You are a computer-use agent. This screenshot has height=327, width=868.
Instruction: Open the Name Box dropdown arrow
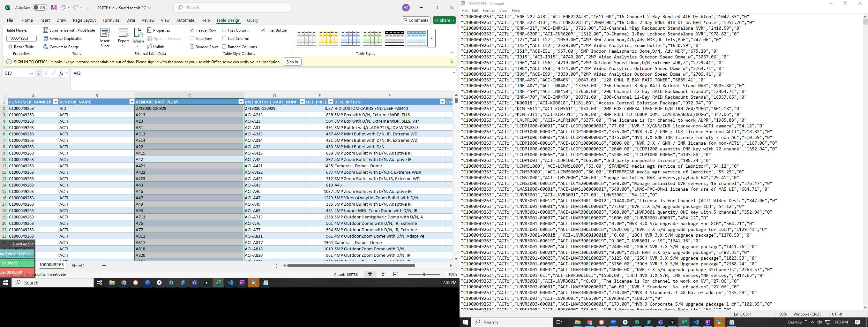(x=31, y=73)
